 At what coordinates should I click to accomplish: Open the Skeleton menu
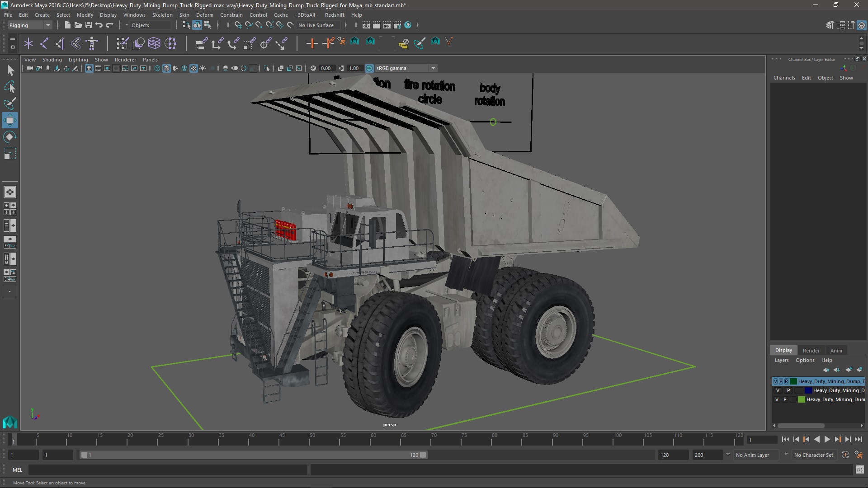pyautogui.click(x=162, y=15)
